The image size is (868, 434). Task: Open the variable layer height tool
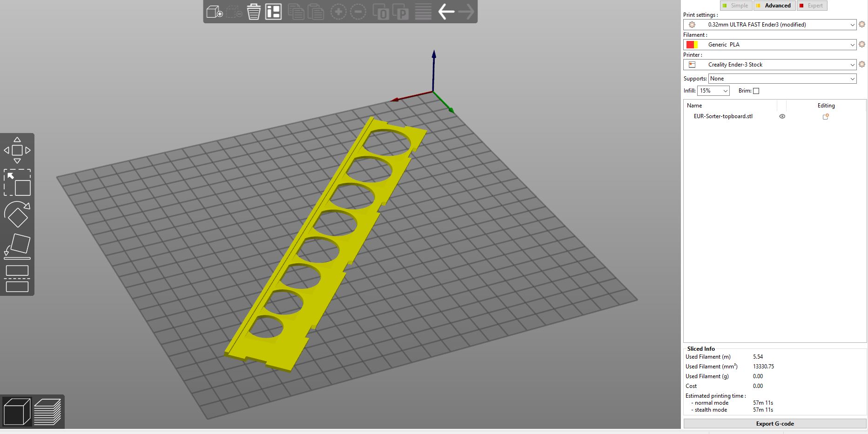click(x=422, y=12)
